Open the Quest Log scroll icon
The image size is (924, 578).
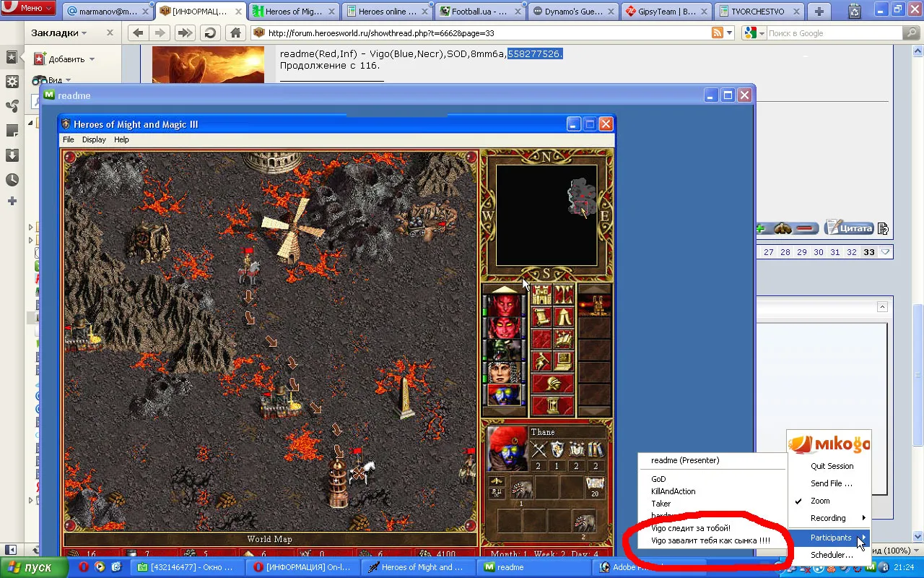[542, 316]
